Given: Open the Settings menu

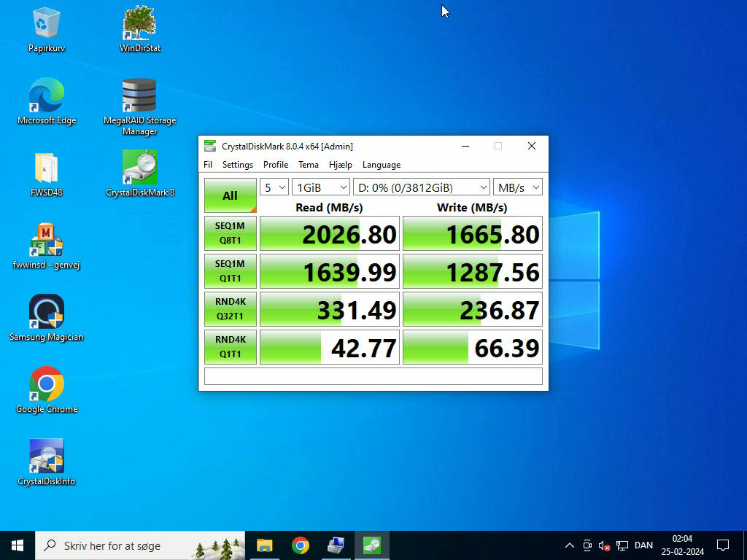Looking at the screenshot, I should (238, 165).
